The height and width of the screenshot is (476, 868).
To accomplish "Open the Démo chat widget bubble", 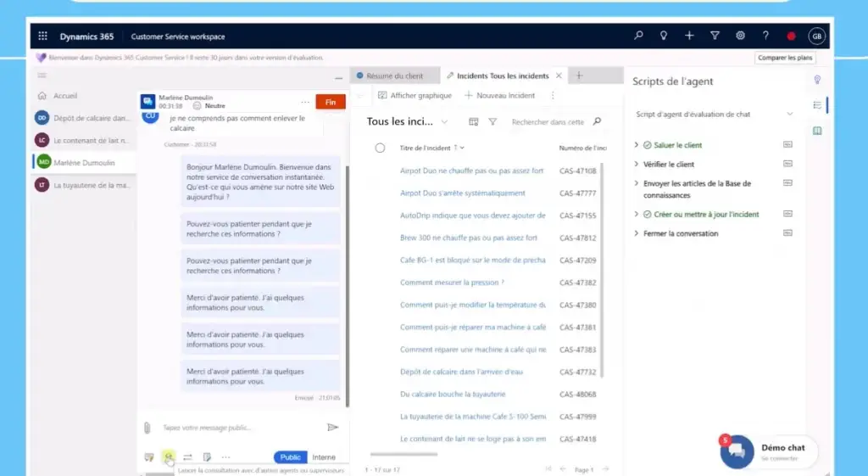I will [x=737, y=451].
